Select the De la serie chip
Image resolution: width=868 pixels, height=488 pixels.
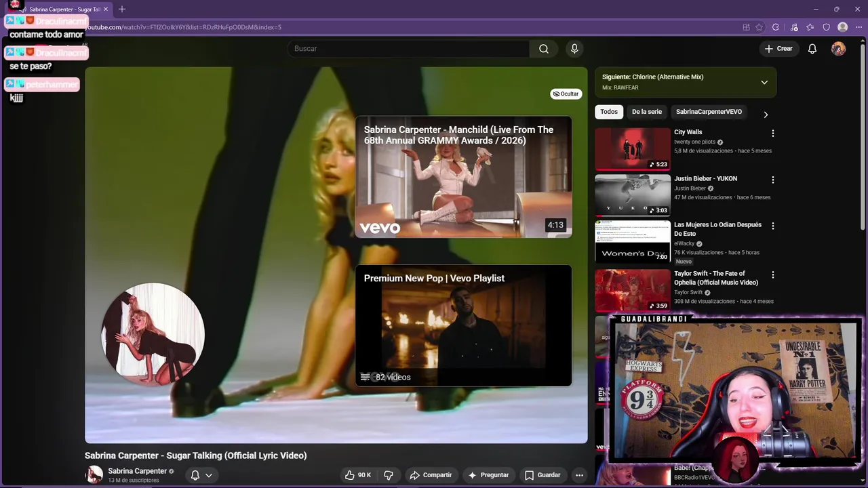click(647, 112)
